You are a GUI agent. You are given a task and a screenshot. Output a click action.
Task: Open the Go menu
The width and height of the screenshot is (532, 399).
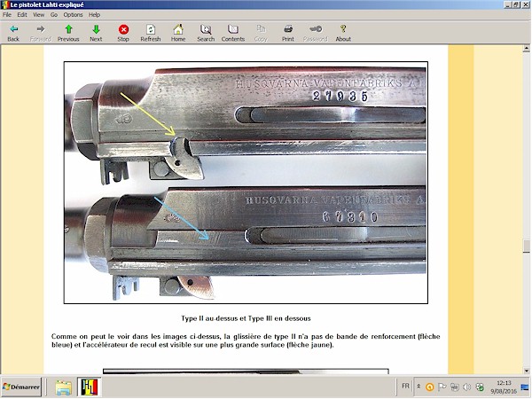[54, 14]
